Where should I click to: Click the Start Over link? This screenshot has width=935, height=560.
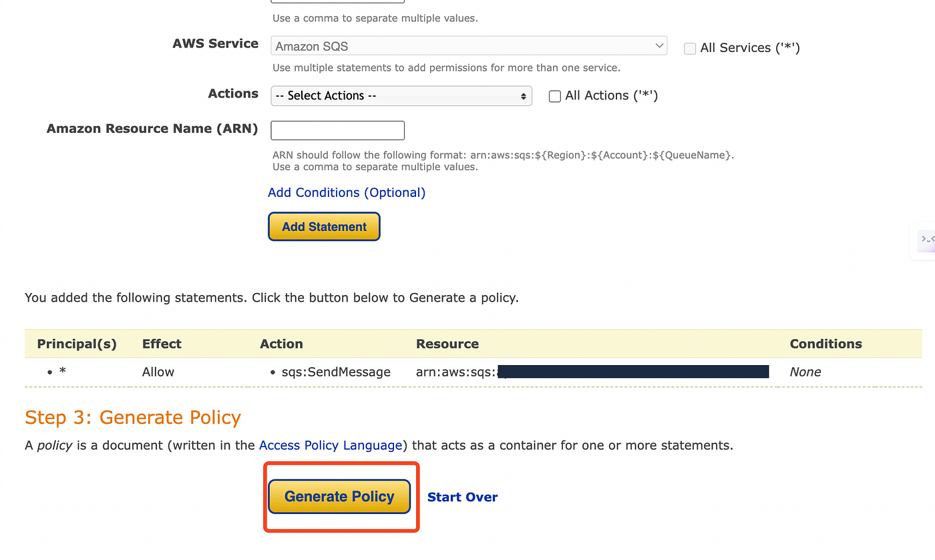pyautogui.click(x=462, y=497)
